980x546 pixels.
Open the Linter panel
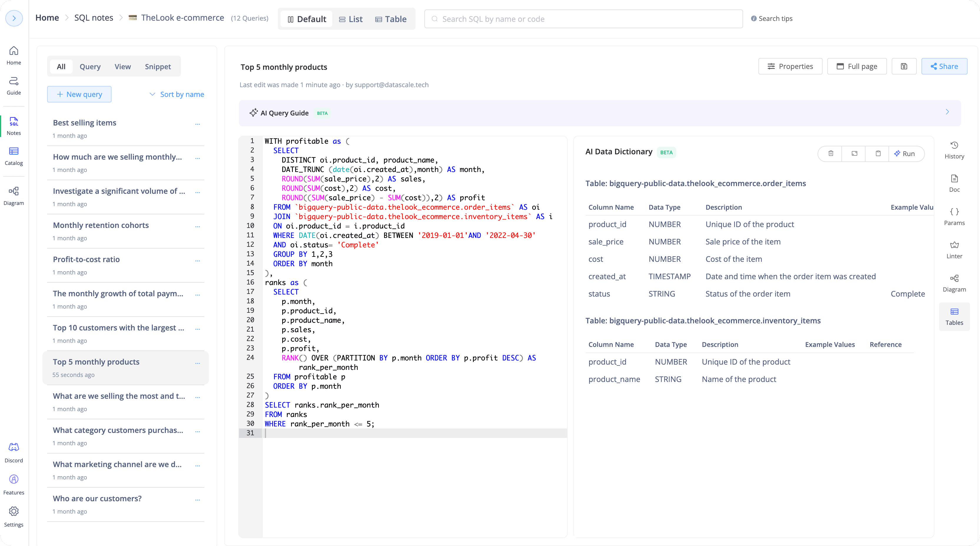pos(954,250)
